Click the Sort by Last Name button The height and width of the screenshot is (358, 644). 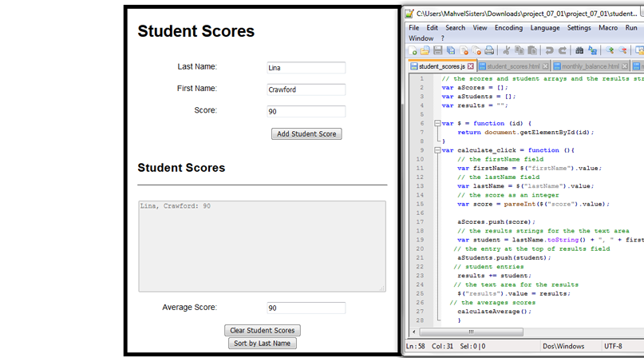pos(263,344)
